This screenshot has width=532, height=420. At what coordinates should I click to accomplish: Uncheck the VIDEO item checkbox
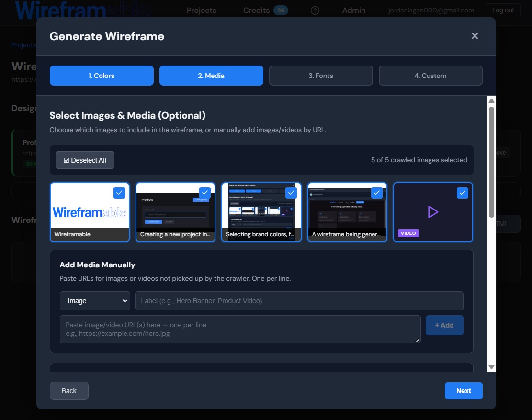tap(463, 193)
